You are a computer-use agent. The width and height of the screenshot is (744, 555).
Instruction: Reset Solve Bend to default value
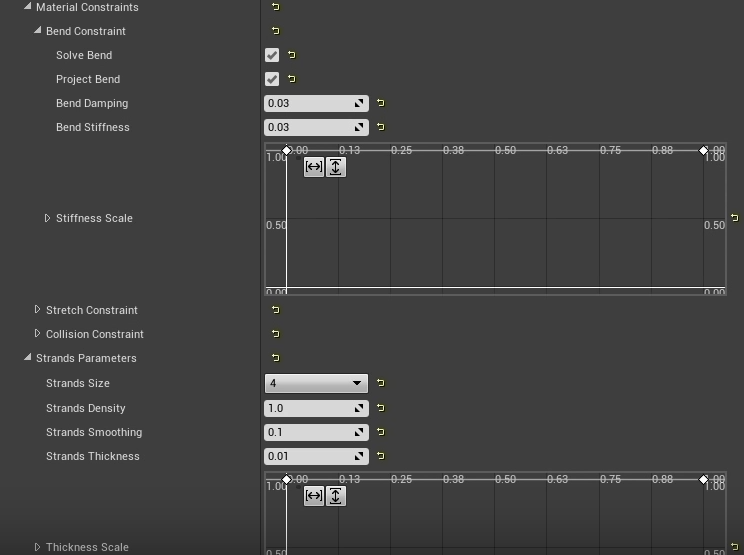(292, 55)
